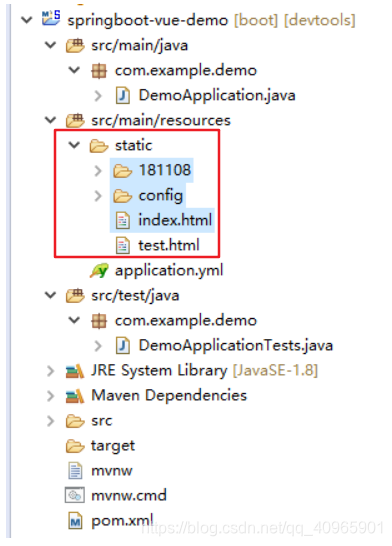Click the com.example.demo package icon under src/test/java
Screen dimensions: 392x546
pos(99,321)
